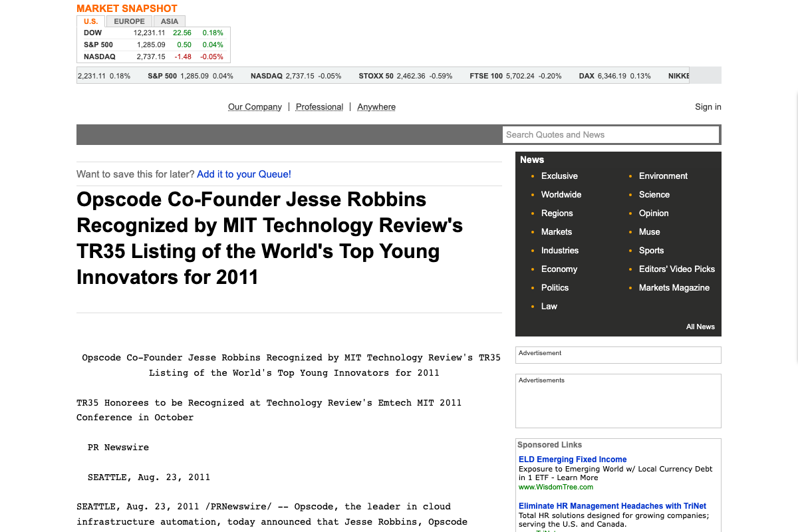
Task: Open the ASIA market snapshot tab
Action: tap(169, 21)
